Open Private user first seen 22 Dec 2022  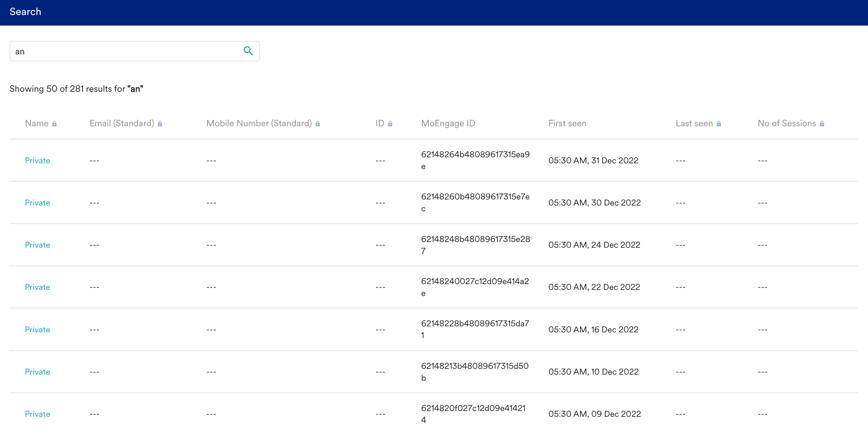tap(37, 287)
